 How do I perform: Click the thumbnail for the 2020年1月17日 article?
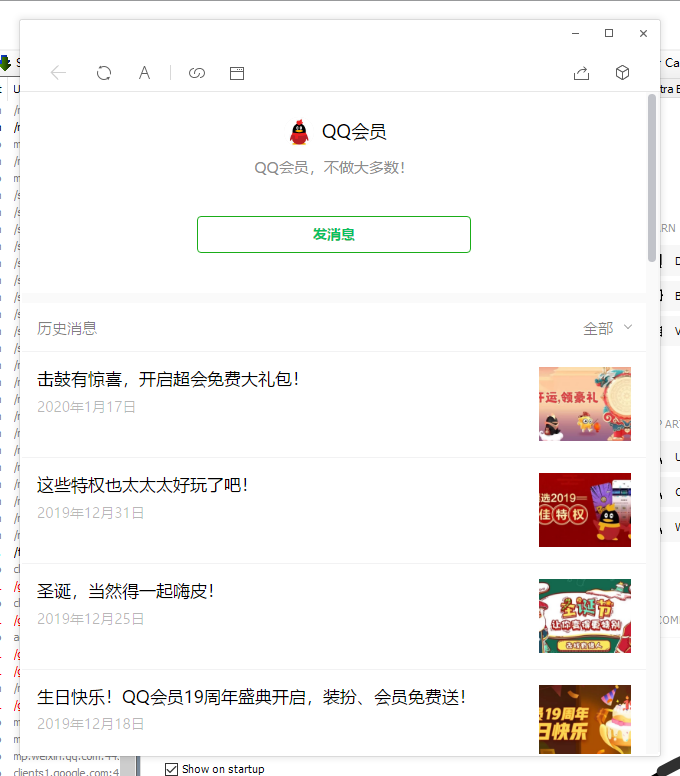click(585, 404)
